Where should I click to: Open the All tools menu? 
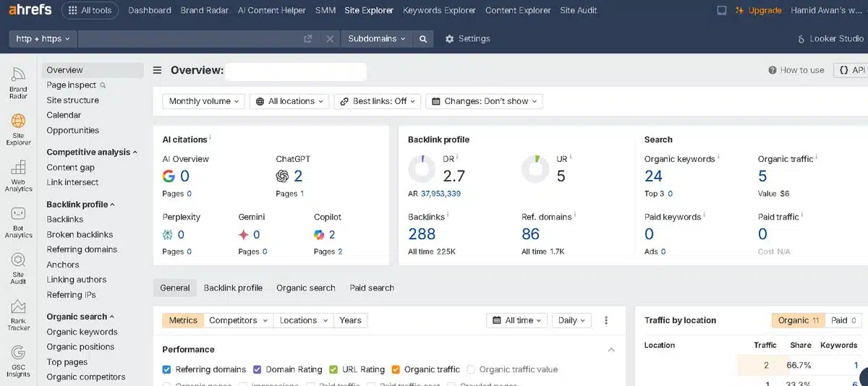coord(90,10)
